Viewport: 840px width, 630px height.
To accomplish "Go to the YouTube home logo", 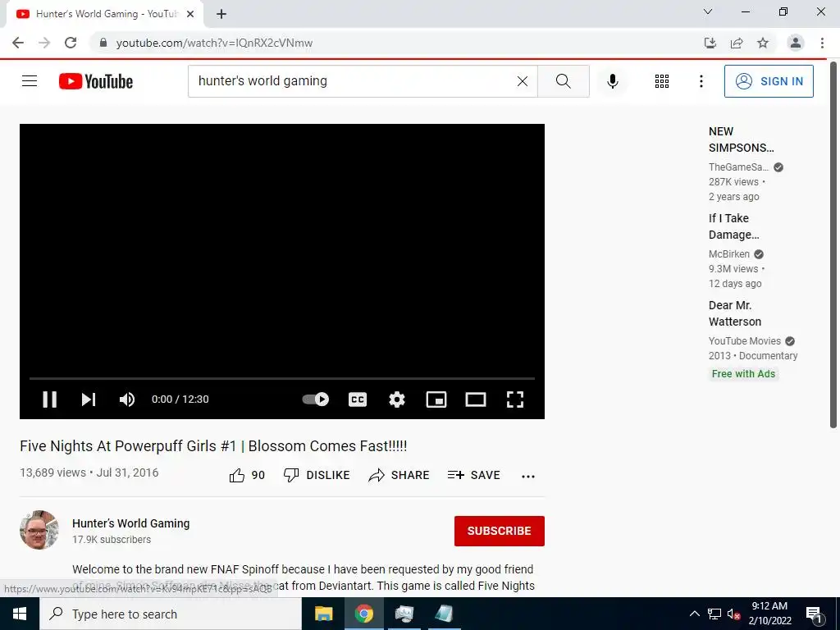I will (96, 81).
